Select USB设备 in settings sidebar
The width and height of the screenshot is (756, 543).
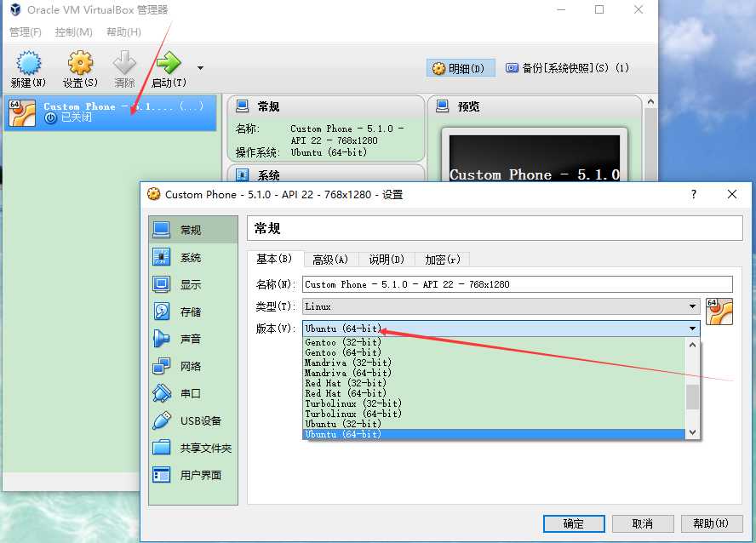[193, 420]
